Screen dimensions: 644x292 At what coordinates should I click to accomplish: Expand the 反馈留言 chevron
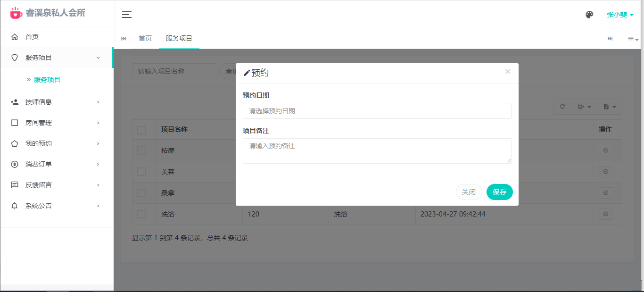click(98, 185)
